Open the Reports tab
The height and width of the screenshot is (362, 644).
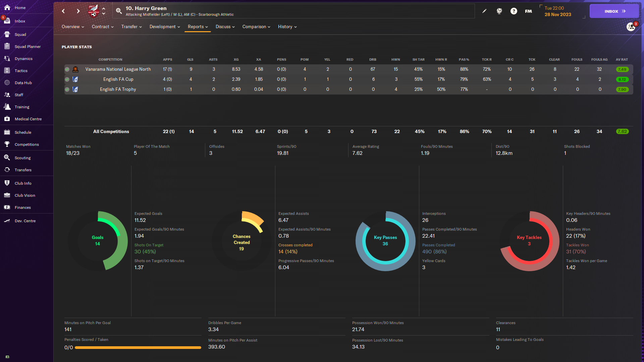click(198, 27)
